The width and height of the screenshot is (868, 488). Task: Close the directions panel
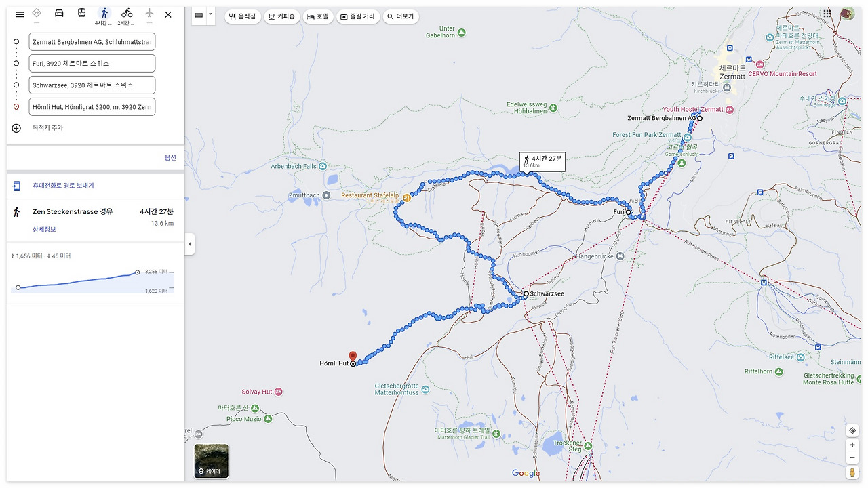(x=168, y=14)
